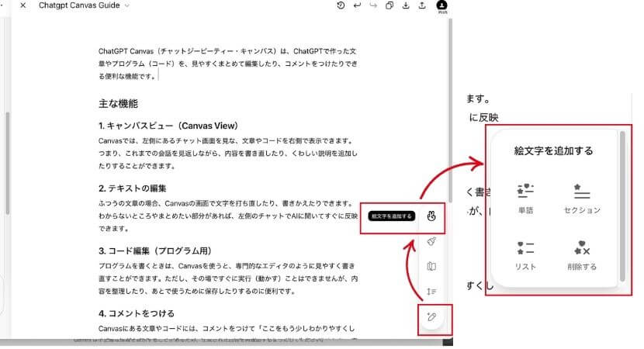Screen dimensions: 644x349
Task: Click the left chat panel scrollbar
Action: point(8,163)
